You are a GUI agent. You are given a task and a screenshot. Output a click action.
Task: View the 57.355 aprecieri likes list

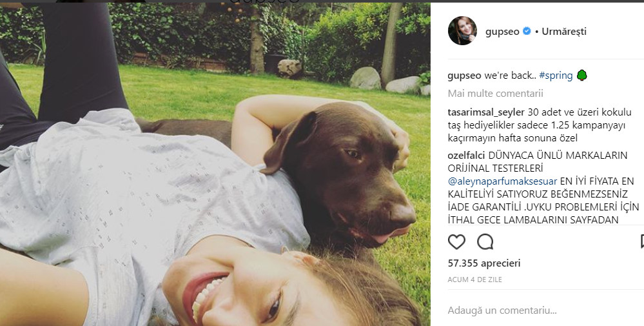pos(484,263)
